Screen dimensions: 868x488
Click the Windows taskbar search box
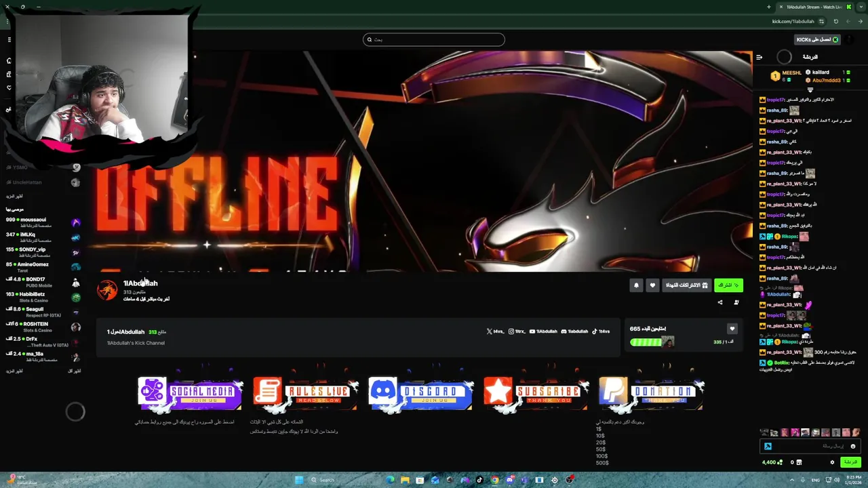[x=344, y=480]
